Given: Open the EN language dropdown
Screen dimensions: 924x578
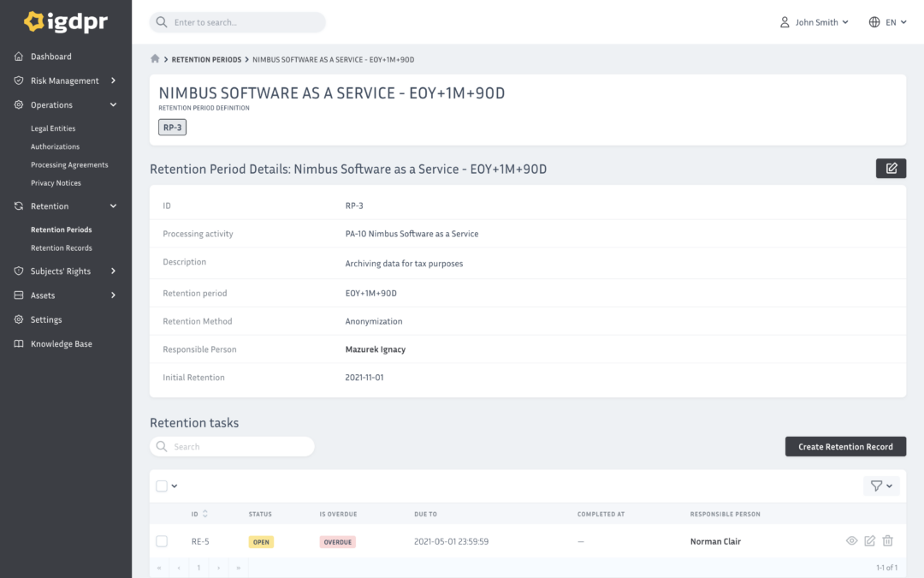Looking at the screenshot, I should [889, 21].
